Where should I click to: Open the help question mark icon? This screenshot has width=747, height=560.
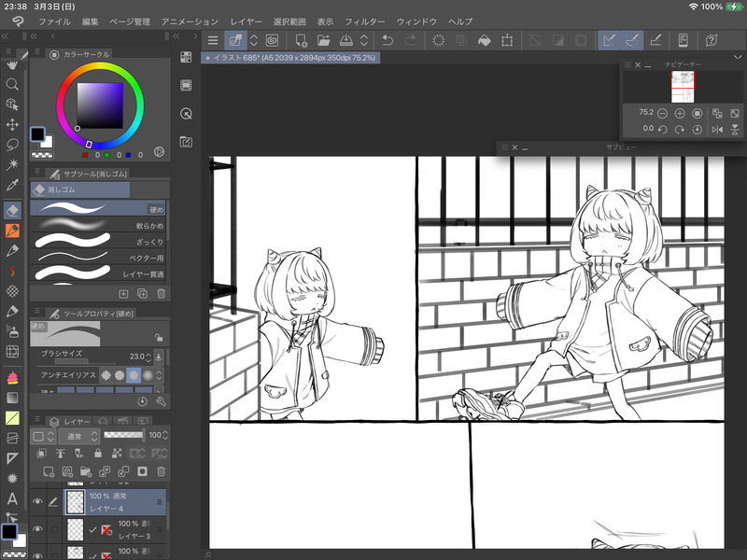coord(712,40)
